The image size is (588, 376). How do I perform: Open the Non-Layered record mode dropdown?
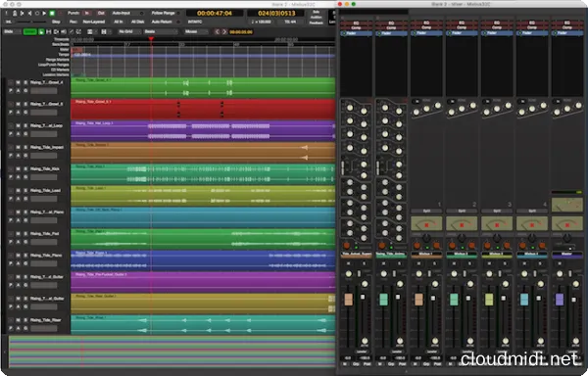tap(94, 22)
